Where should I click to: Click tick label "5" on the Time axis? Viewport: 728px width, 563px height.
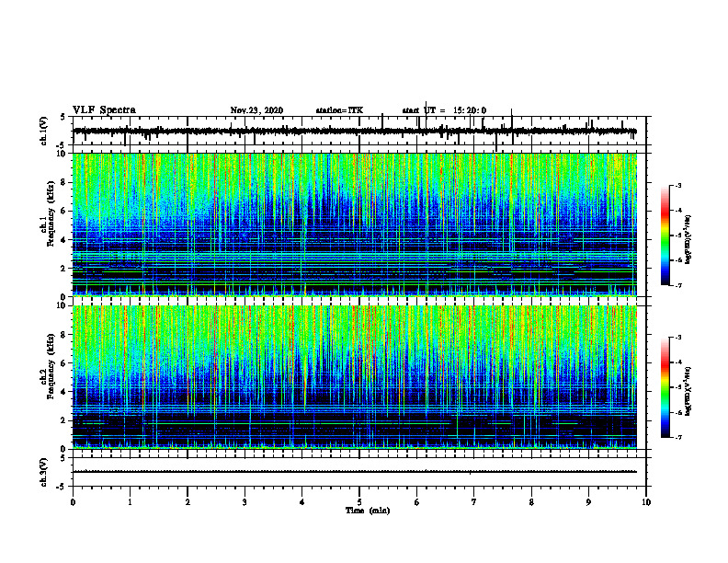359,502
